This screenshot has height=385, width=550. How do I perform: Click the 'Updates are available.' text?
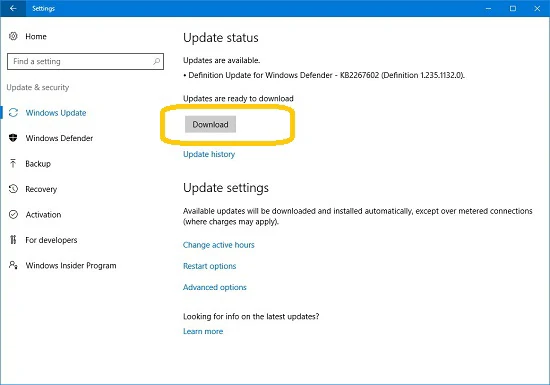pos(221,60)
